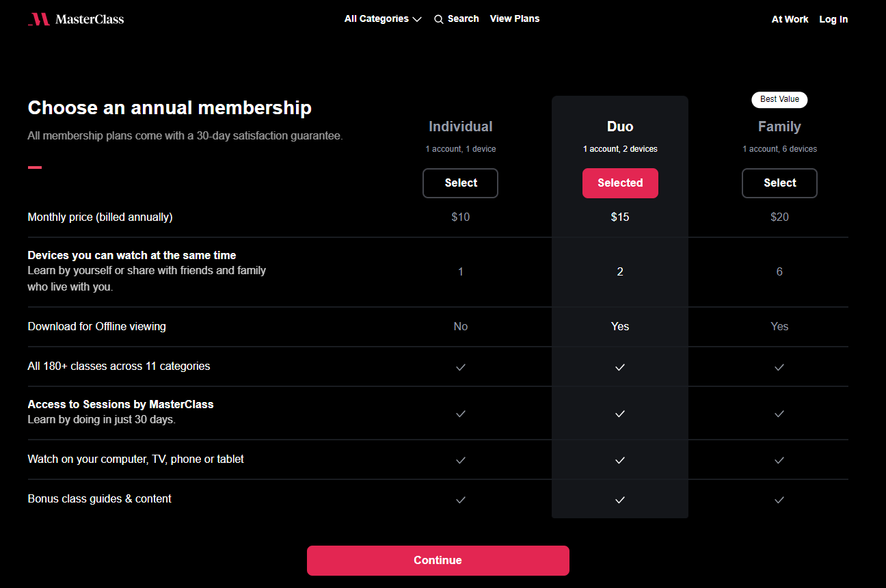Viewport: 886px width, 588px height.
Task: Click the MasterClass logo icon
Action: point(39,19)
